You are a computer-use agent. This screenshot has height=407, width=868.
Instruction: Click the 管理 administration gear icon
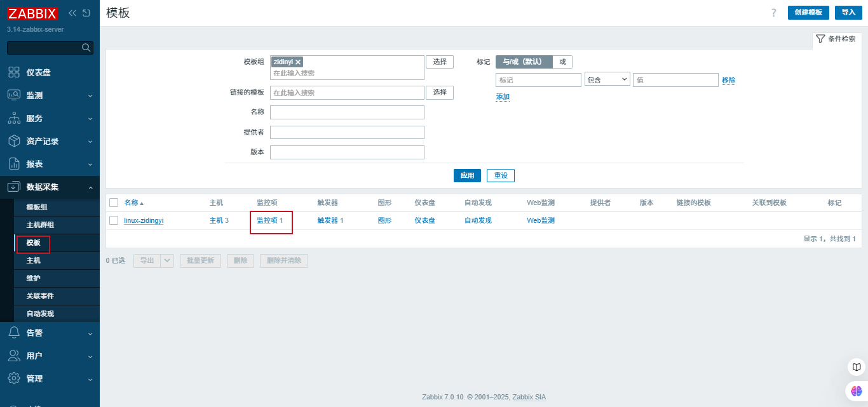point(14,378)
